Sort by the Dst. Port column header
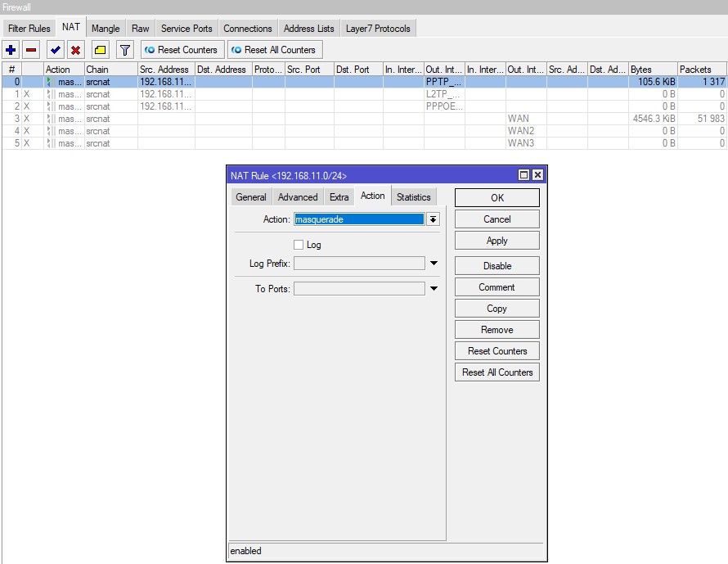 click(358, 70)
